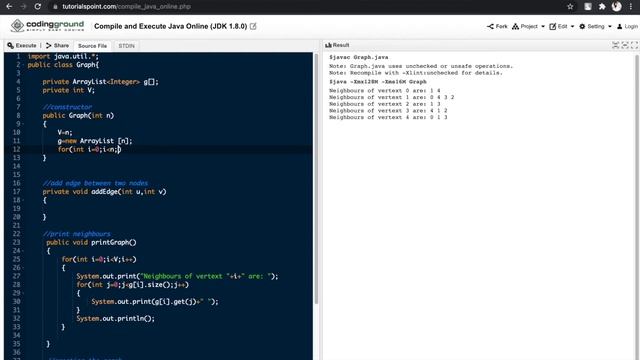
Task: Click the '//constructor' comment
Action: [x=67, y=107]
